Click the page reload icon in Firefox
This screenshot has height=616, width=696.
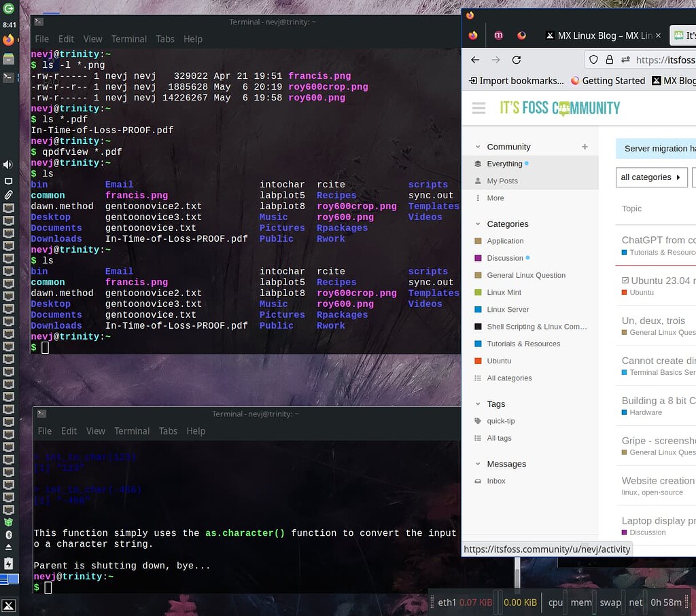(x=516, y=59)
